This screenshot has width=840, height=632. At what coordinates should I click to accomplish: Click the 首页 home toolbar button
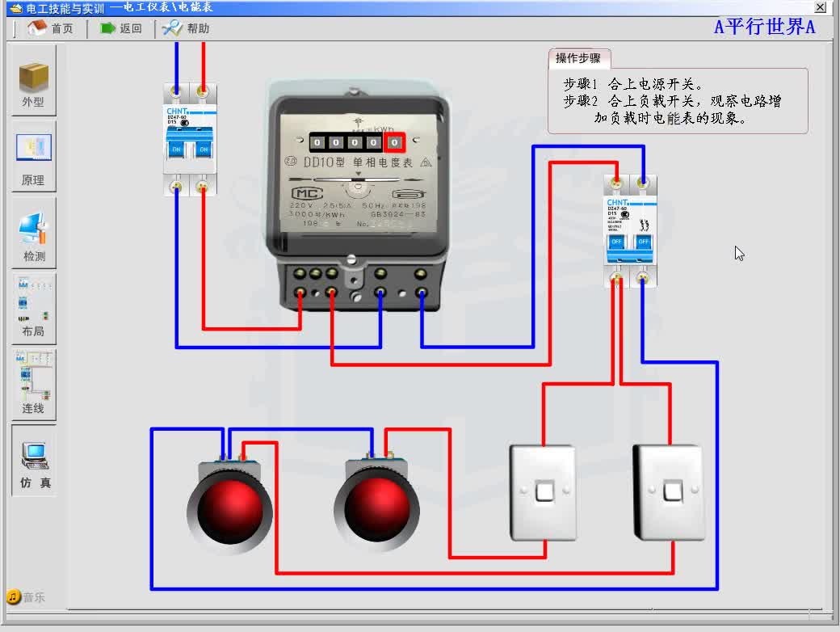click(51, 28)
